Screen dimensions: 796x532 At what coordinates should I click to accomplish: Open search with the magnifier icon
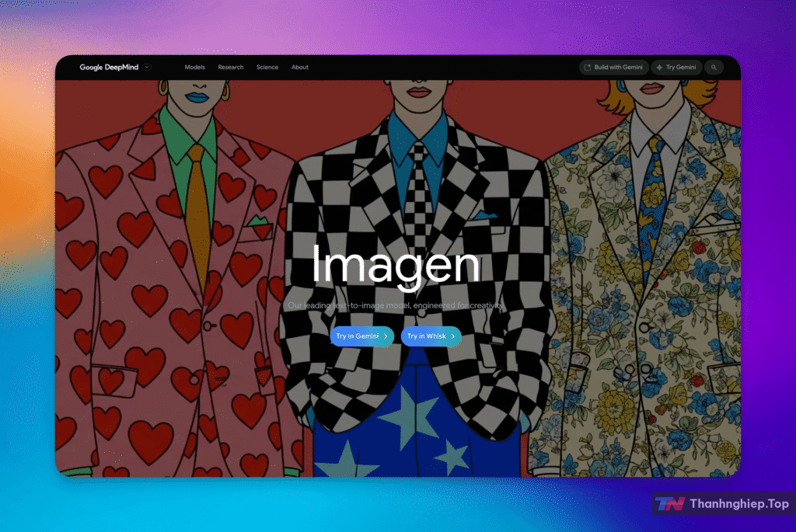[714, 67]
